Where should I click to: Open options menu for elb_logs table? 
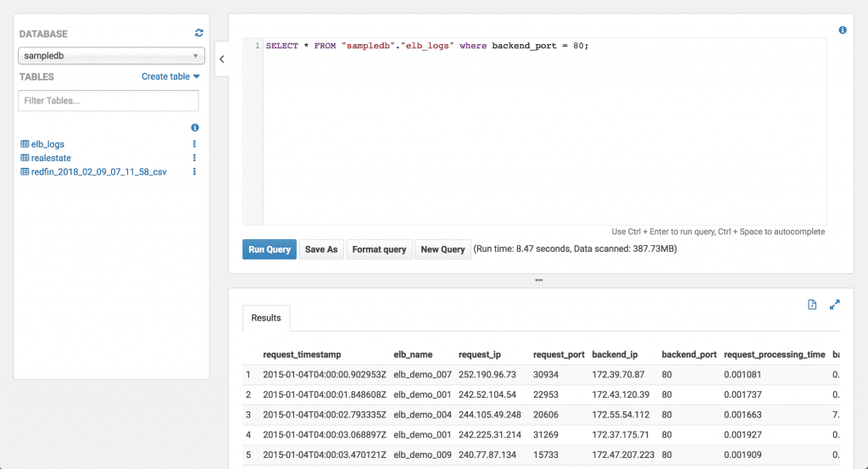coord(194,144)
